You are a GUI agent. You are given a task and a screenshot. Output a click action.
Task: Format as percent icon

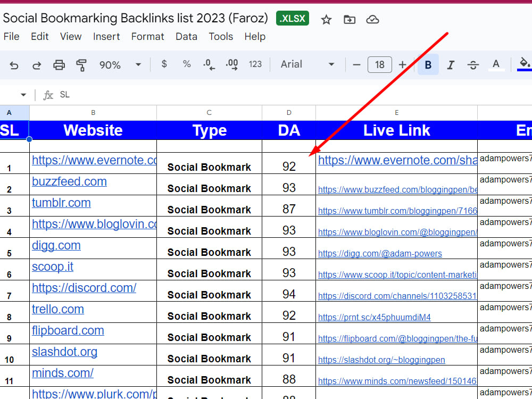(187, 64)
